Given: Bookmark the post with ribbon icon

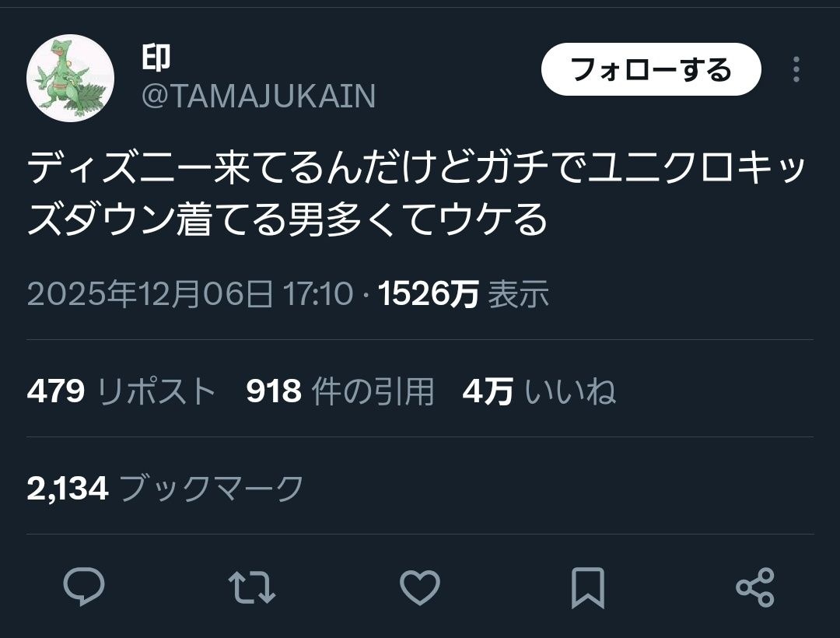Looking at the screenshot, I should 588,587.
